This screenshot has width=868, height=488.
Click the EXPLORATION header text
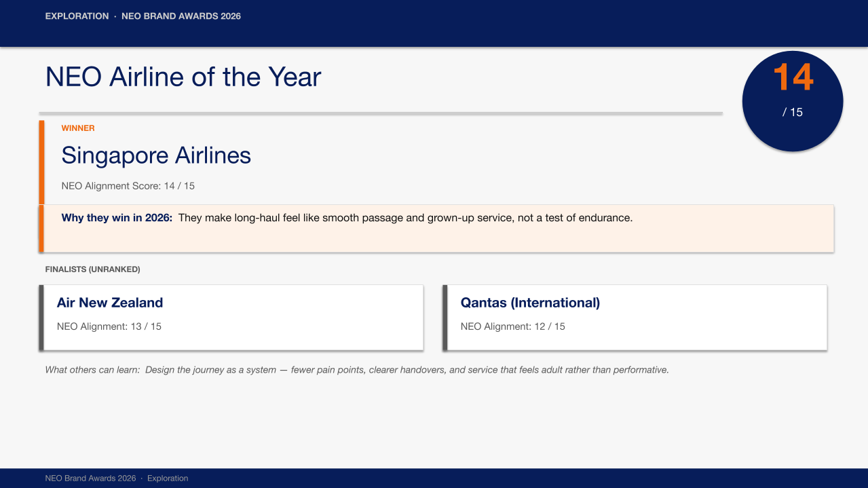click(x=77, y=16)
